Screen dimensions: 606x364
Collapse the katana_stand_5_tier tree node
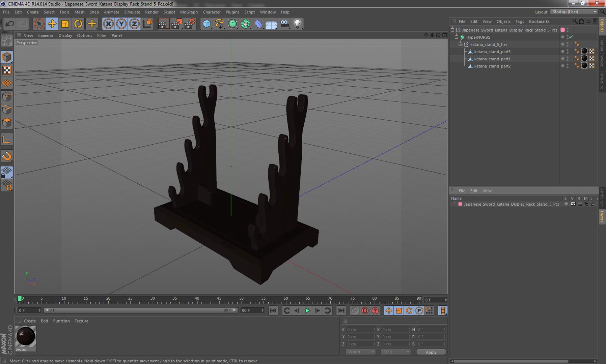pos(460,44)
